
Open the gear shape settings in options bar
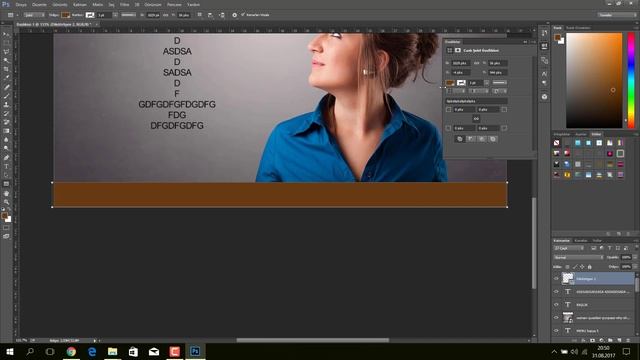tap(235, 15)
